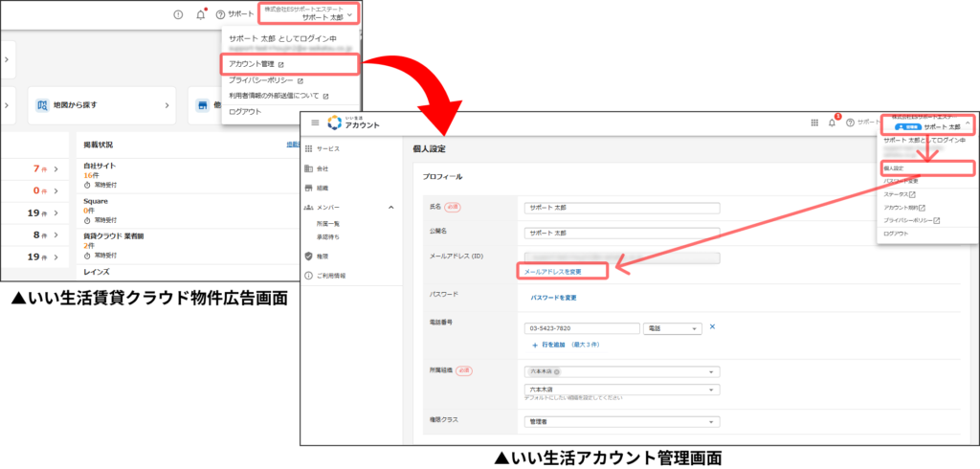Image resolution: width=980 pixels, height=469 pixels.
Task: Open the hamburger menu in account management screen
Action: point(315,123)
